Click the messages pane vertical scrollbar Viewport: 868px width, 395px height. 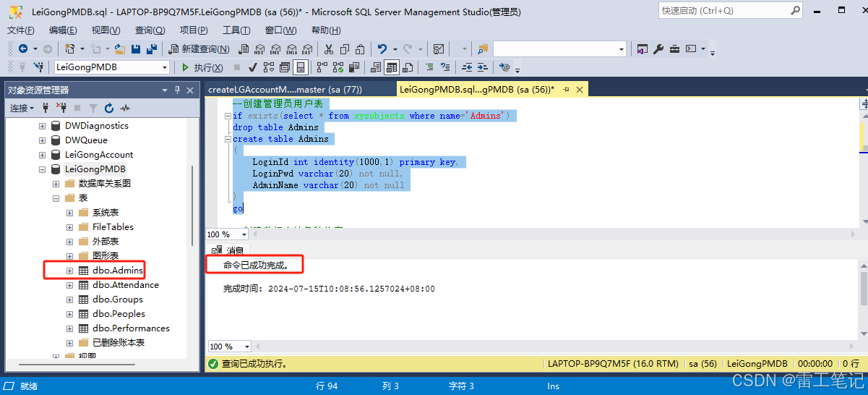coord(864,289)
